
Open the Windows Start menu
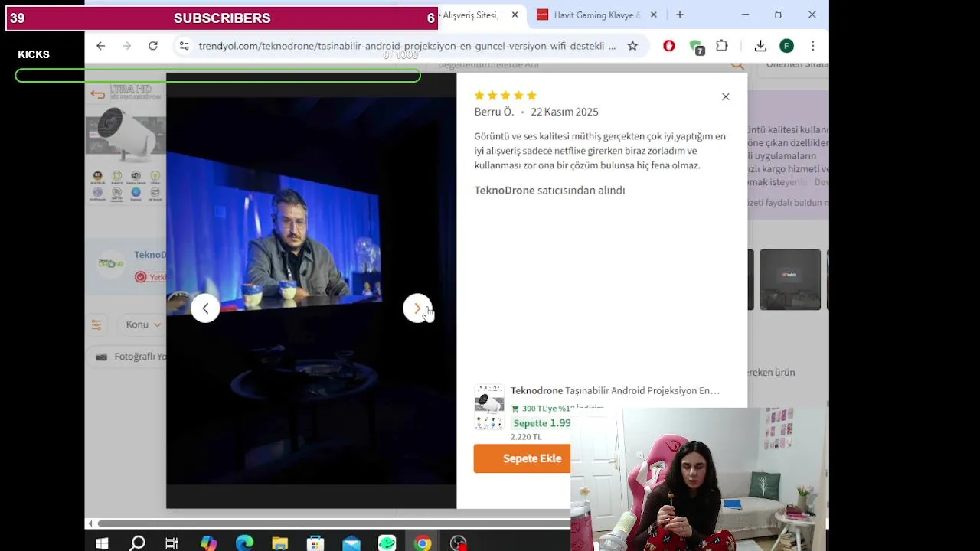102,543
